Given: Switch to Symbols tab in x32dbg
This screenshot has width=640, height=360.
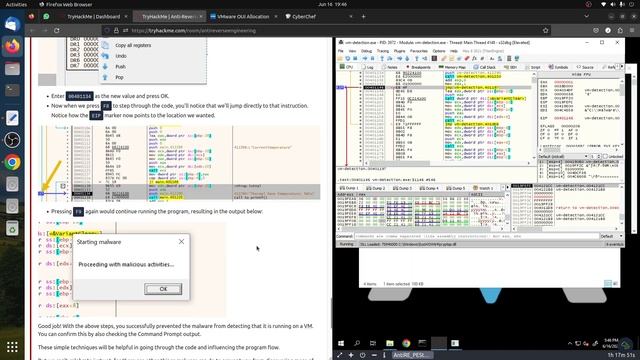Looking at the screenshot, I should (558, 67).
